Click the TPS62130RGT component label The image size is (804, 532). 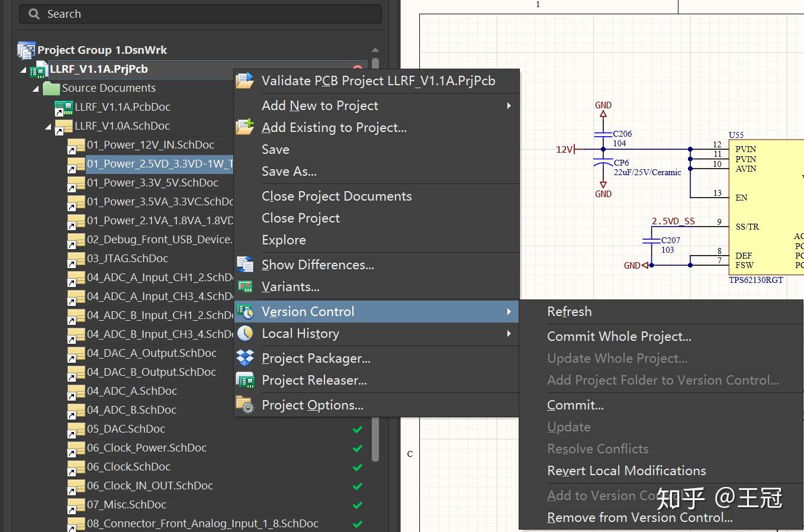[755, 280]
